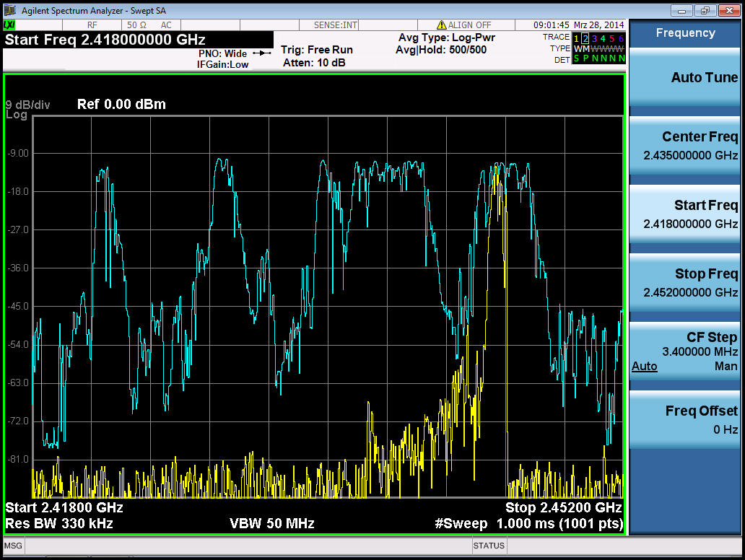This screenshot has height=560, width=745.
Task: Click the Frequency menu header
Action: click(684, 33)
